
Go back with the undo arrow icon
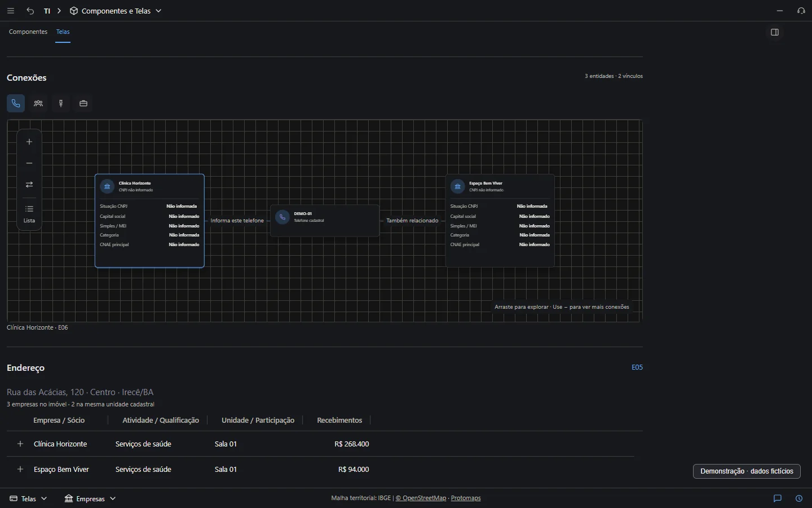30,11
